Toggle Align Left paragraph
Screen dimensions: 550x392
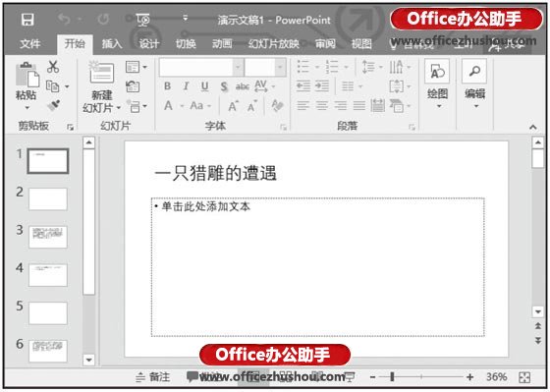303,106
